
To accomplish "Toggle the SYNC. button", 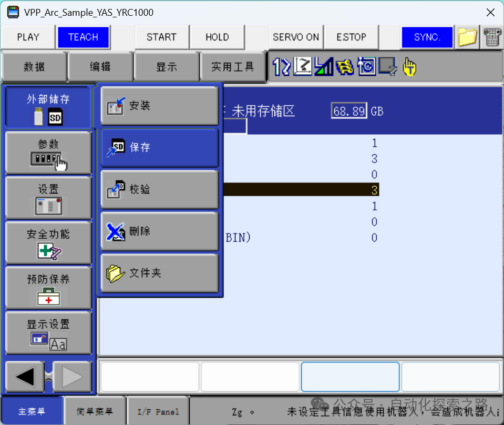I will [x=427, y=37].
